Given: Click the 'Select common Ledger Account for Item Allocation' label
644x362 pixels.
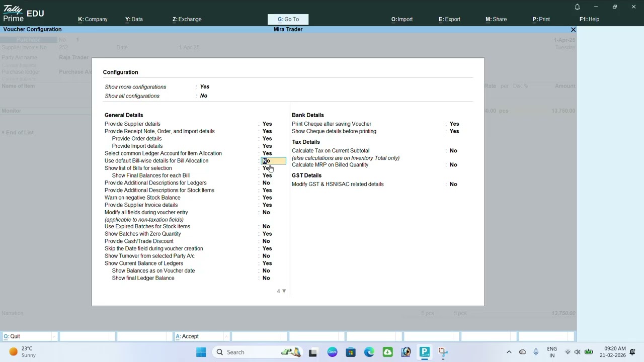Looking at the screenshot, I should (x=163, y=153).
